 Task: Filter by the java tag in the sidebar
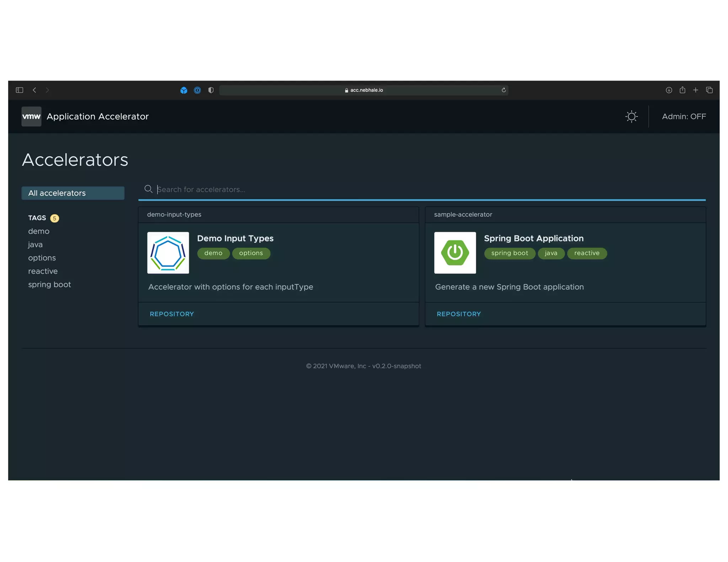(35, 245)
